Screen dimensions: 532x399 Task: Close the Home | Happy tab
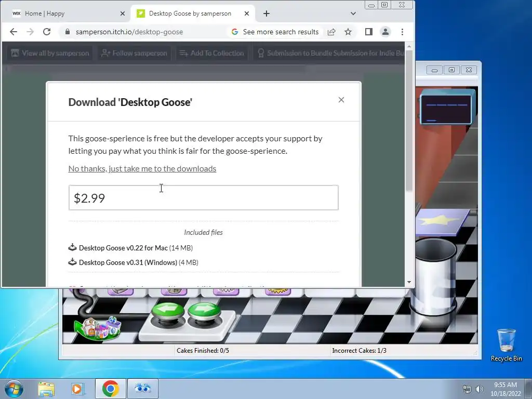[x=123, y=14]
